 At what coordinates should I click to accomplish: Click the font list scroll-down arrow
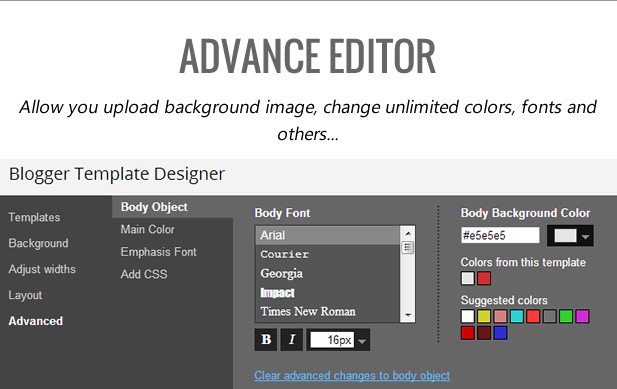coord(408,315)
